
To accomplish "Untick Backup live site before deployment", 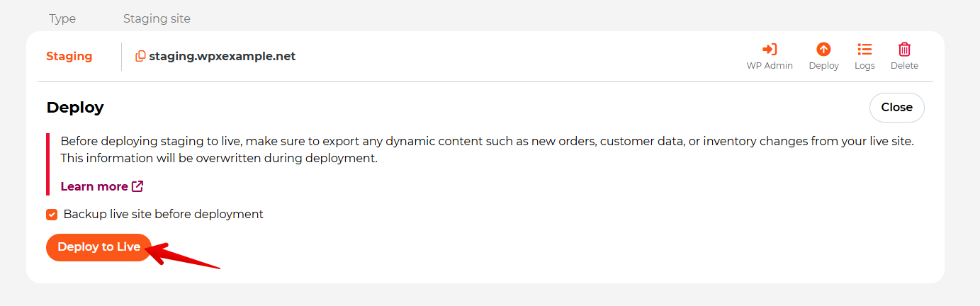I will tap(52, 215).
